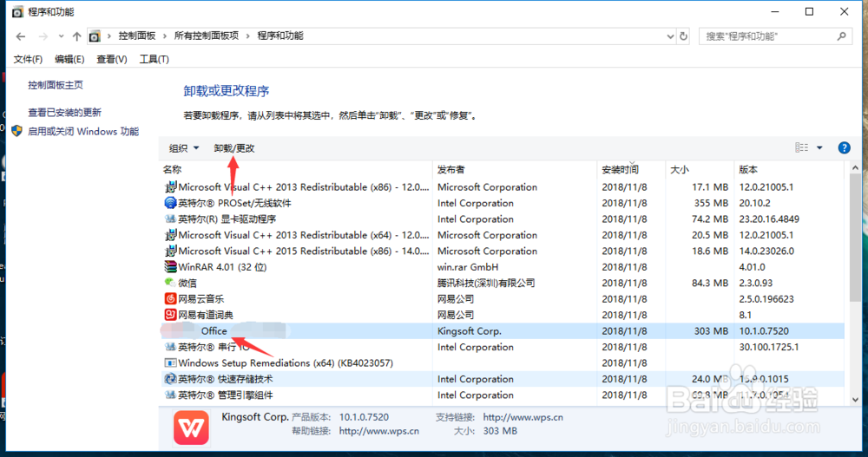Viewport: 868px width, 457px height.
Task: Open the 帮助链接 wps.cn link
Action: tap(378, 431)
